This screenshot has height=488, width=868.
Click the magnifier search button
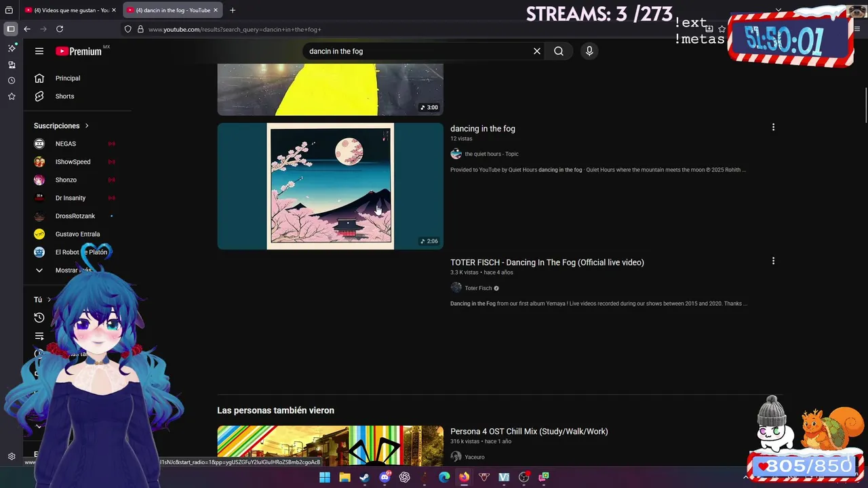point(559,51)
